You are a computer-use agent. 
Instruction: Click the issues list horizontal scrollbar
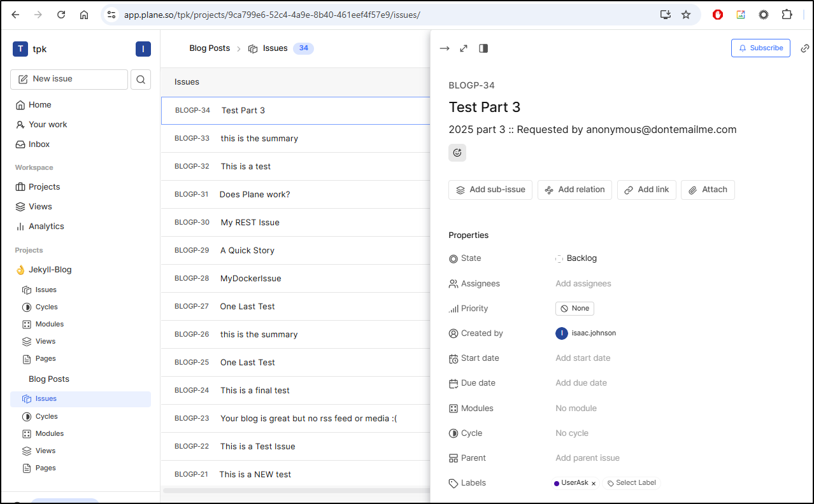pyautogui.click(x=296, y=491)
